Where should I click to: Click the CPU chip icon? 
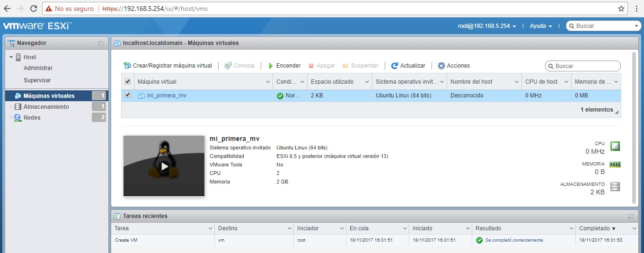click(615, 146)
